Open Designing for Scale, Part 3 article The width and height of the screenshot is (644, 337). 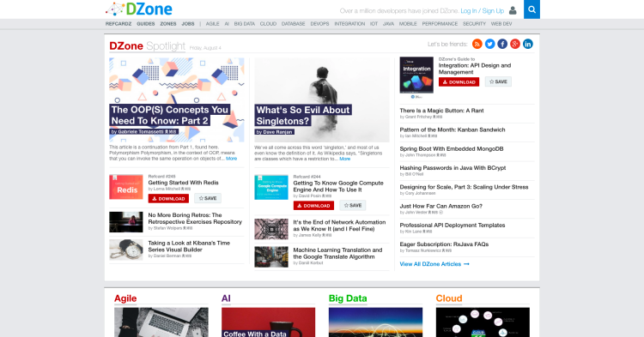(464, 187)
